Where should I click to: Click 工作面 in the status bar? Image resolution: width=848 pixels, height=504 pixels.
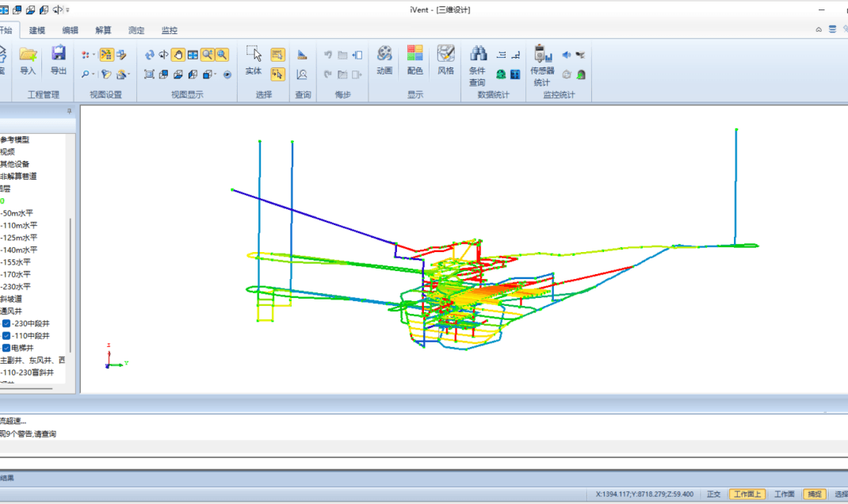click(784, 494)
